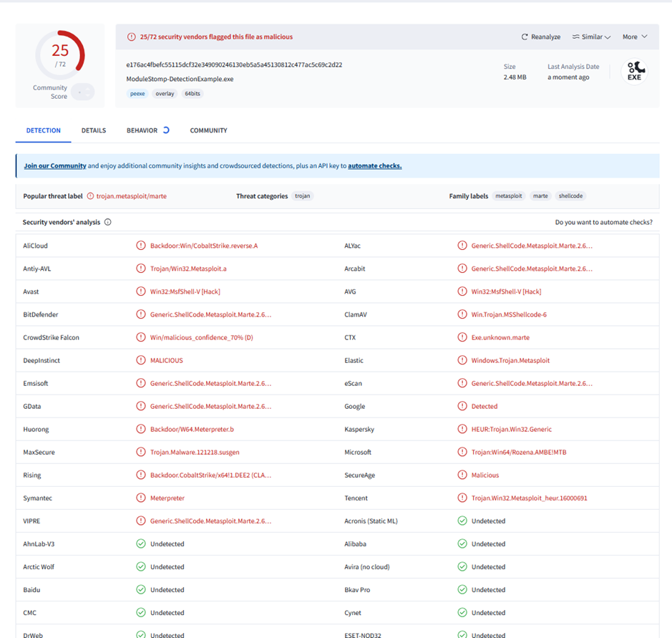Select the 64bits tag
This screenshot has height=638, width=672.
(x=193, y=94)
